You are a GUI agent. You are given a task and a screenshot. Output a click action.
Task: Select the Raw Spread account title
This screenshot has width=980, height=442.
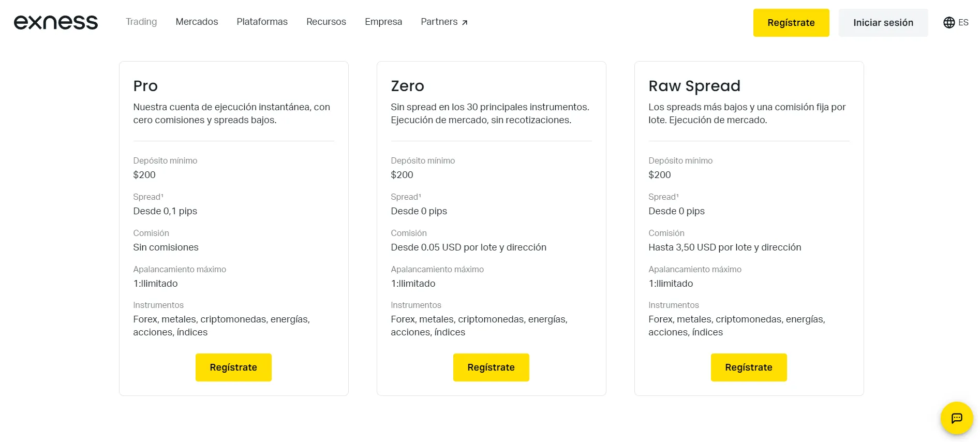(694, 86)
